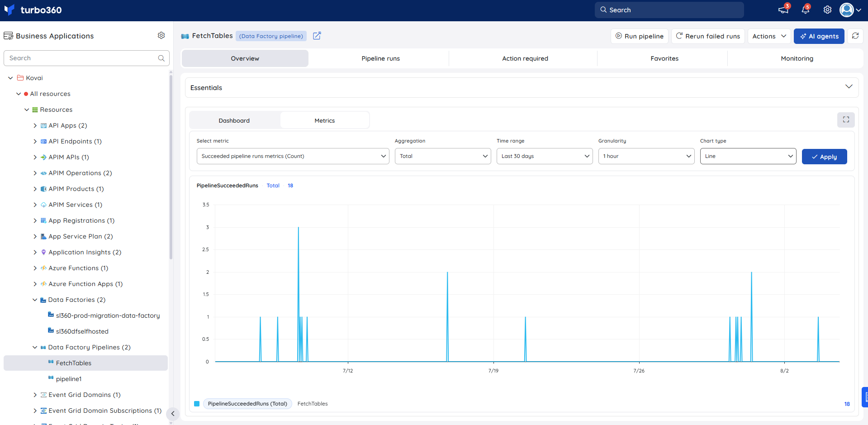Image resolution: width=868 pixels, height=425 pixels.
Task: Open the Granularity dropdown
Action: coord(646,156)
